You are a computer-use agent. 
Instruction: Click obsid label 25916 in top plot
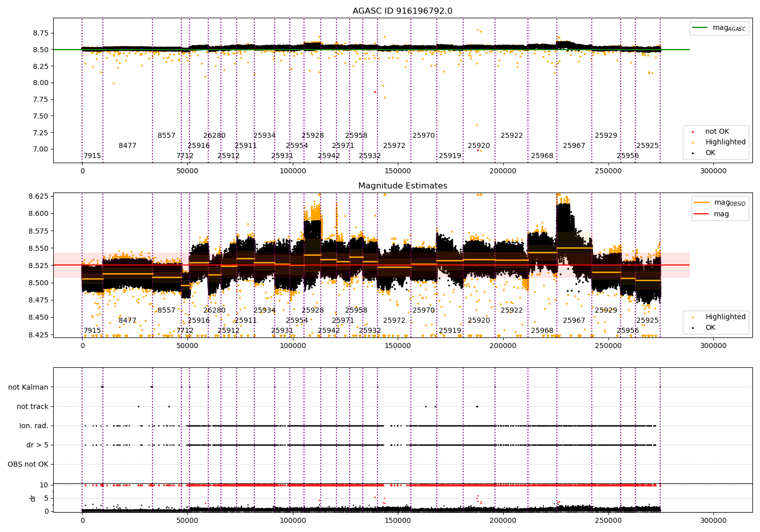(199, 145)
